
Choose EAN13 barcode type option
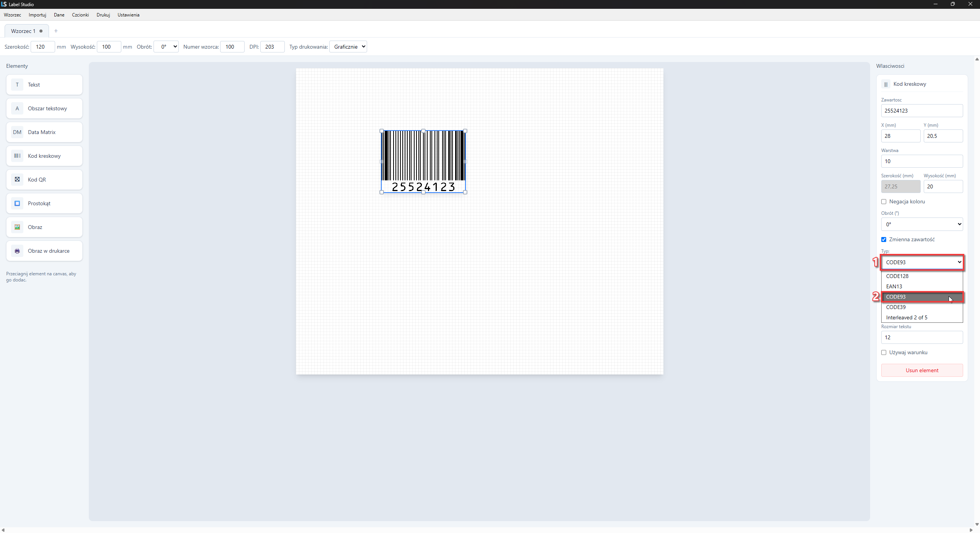922,286
